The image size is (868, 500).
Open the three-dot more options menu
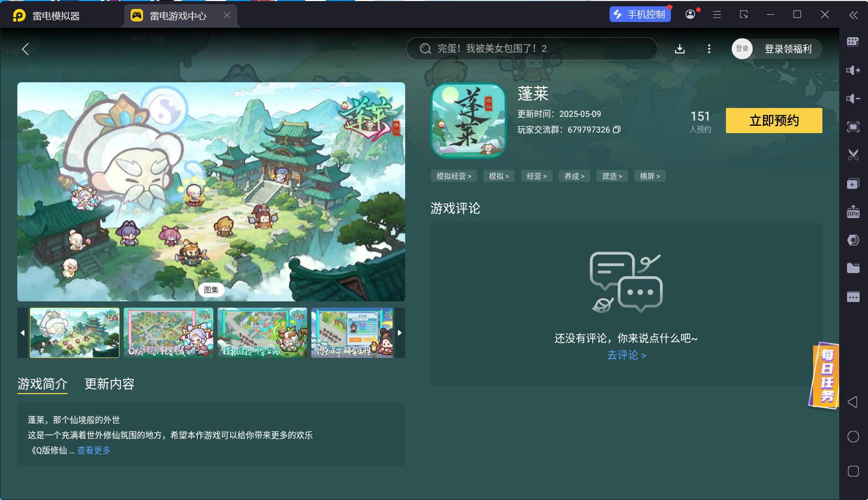coord(709,49)
